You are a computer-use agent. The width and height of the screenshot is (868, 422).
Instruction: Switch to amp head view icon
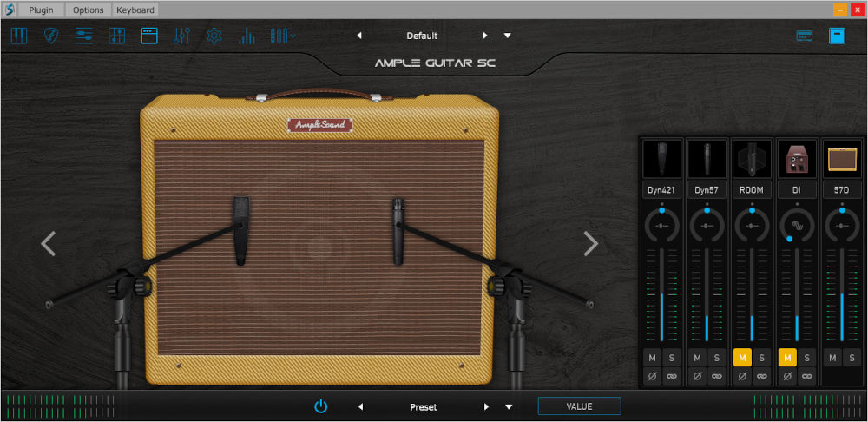805,36
